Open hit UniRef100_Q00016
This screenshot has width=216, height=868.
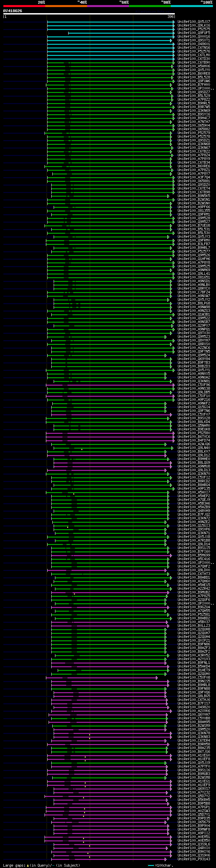point(194,37)
